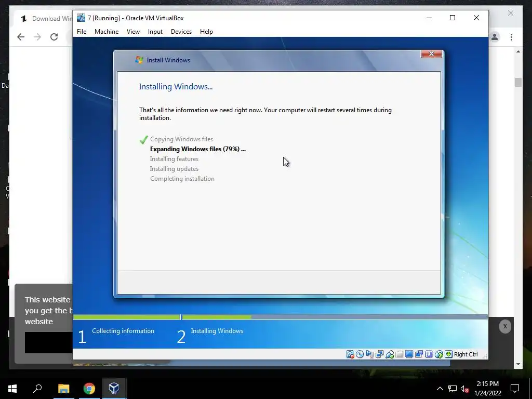Open the notification center icon
Screen dimensions: 532x399
tap(515, 389)
